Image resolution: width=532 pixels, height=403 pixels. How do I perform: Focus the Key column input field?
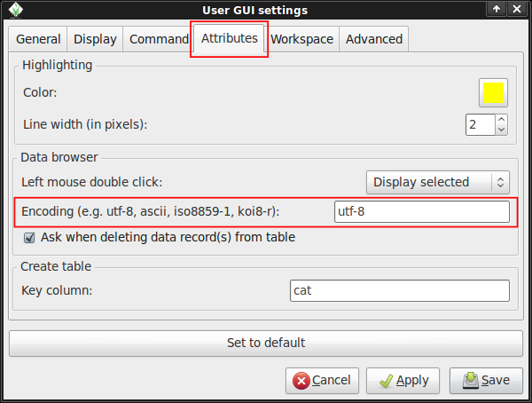[399, 290]
